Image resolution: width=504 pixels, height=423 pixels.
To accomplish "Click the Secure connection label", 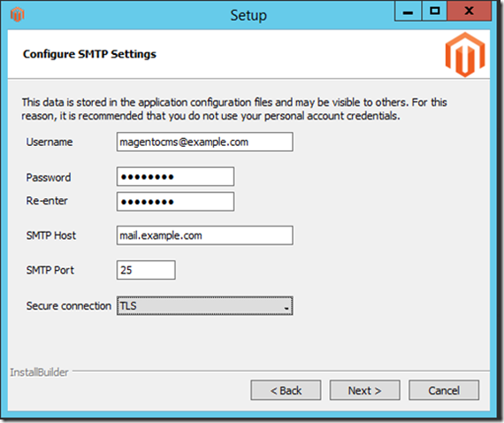I will [x=68, y=305].
